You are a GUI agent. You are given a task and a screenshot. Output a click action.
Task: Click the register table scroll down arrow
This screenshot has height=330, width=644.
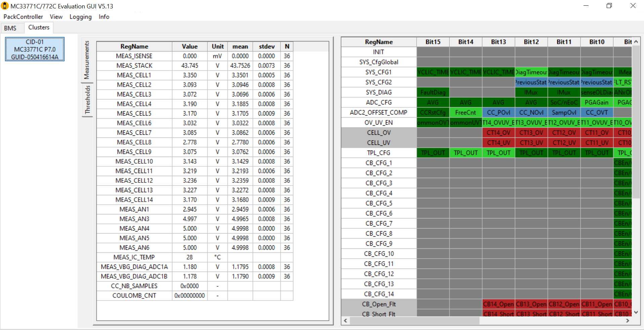(x=636, y=312)
